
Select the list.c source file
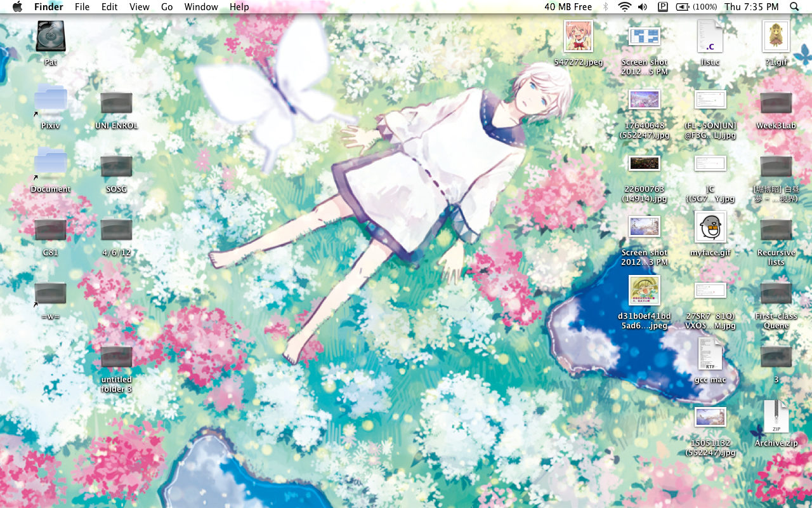[710, 36]
